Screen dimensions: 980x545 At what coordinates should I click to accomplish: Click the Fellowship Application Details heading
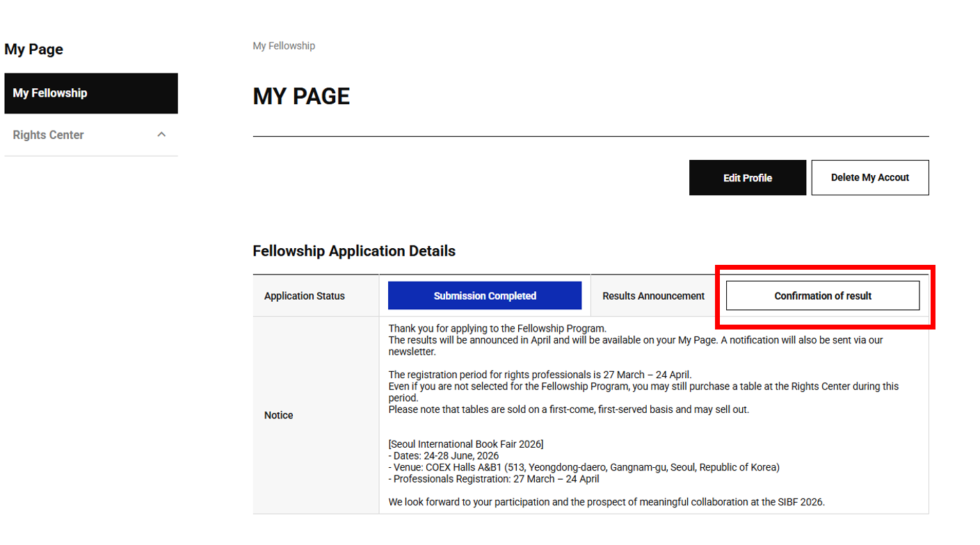point(354,251)
